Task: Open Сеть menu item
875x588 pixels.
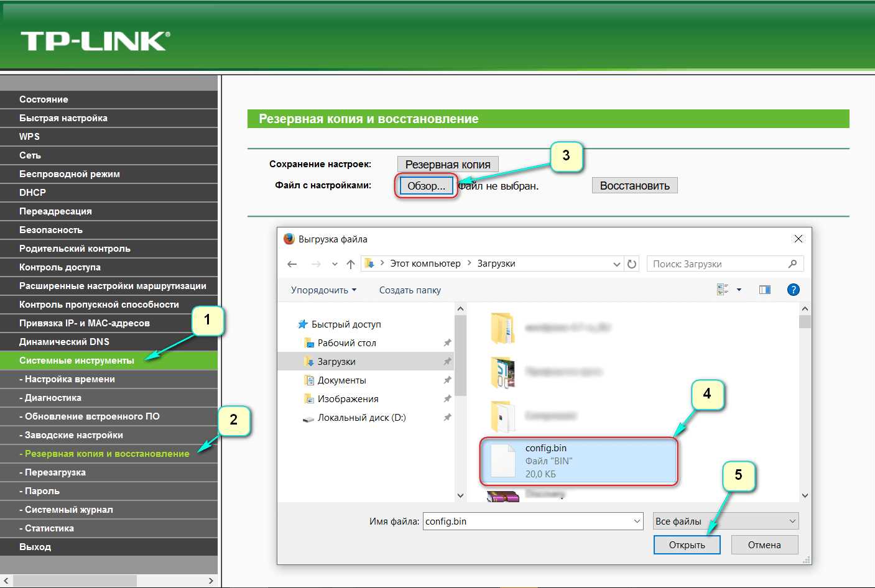Action: (109, 155)
